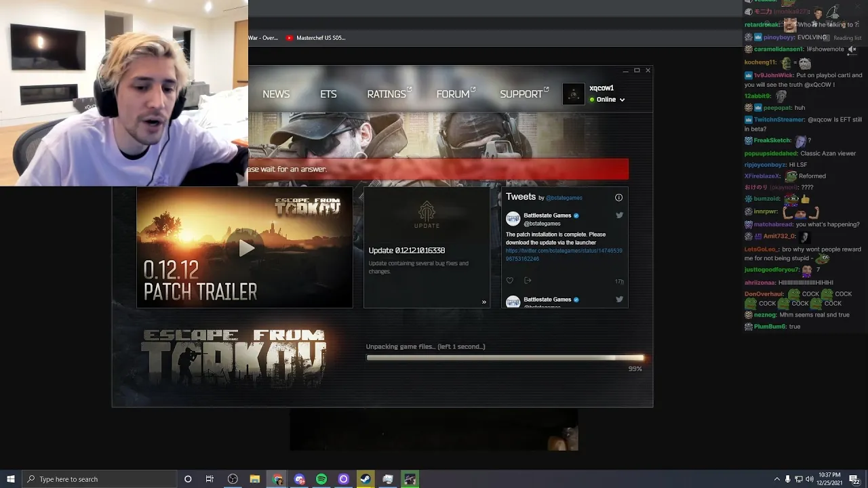This screenshot has width=868, height=488.
Task: Open the Update 0.12.12.10.16338 news card
Action: 427,247
